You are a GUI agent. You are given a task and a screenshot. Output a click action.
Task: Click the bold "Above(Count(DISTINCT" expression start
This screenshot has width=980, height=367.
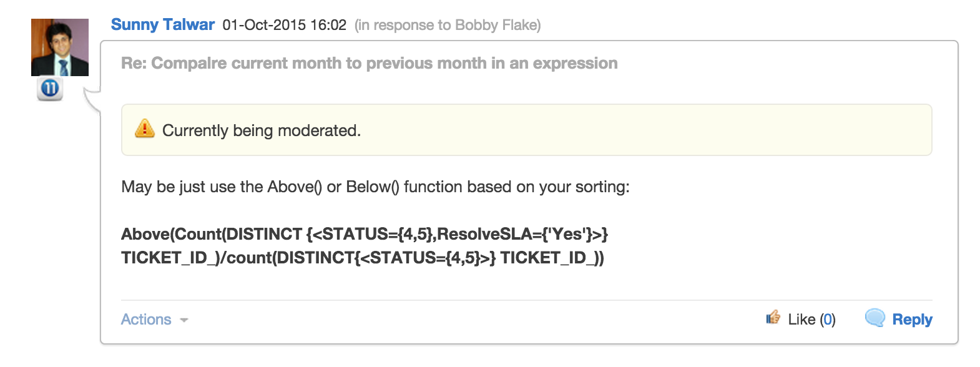[212, 234]
